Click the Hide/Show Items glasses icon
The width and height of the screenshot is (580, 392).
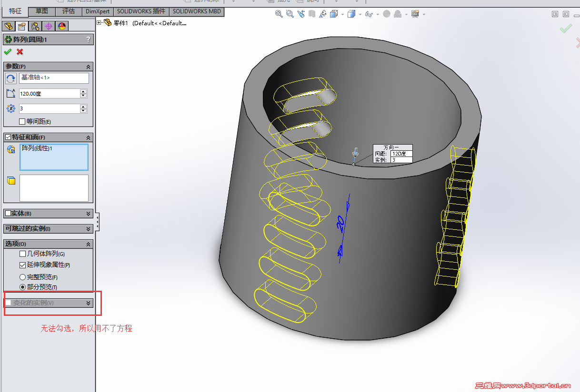tap(369, 14)
